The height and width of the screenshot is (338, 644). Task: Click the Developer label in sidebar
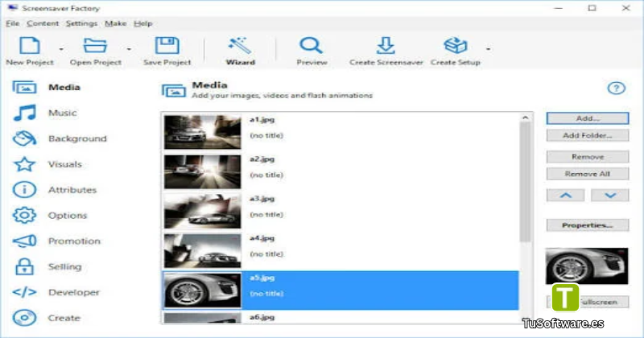(74, 292)
